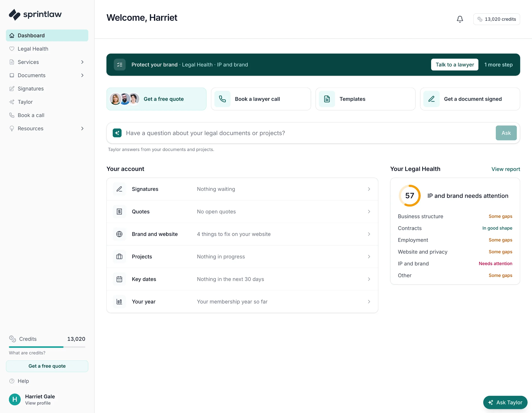Screen dimensions: 532x413
Task: Click the lawyer avatars in quote card
Action: click(x=125, y=99)
